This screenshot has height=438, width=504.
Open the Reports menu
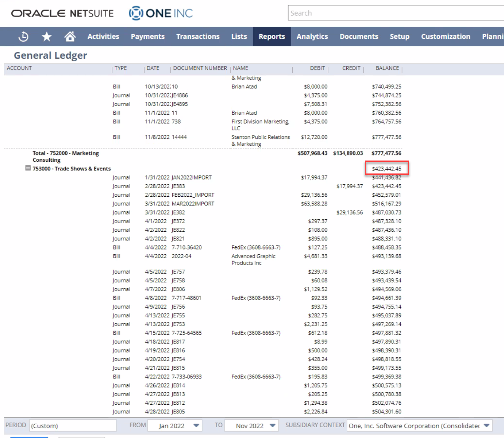tap(272, 36)
